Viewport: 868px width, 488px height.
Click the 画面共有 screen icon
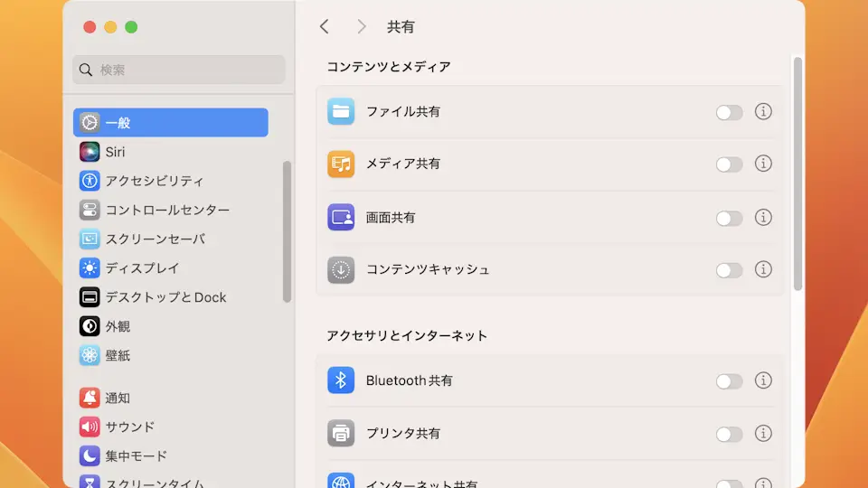[x=341, y=217]
